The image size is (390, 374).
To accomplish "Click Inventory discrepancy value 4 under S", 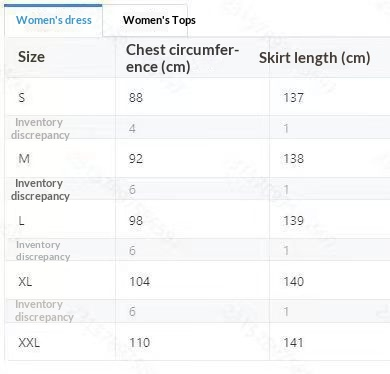I will coord(132,128).
